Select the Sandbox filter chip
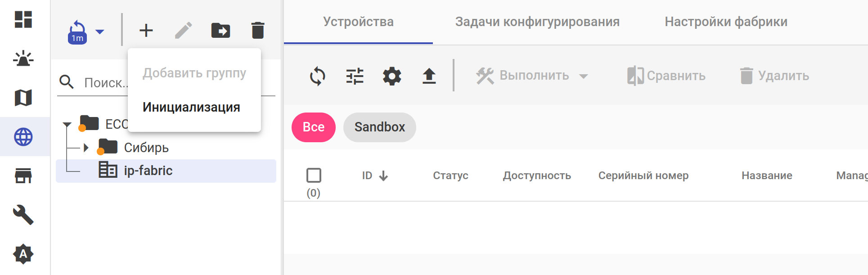Viewport: 868px width, 275px height. click(x=379, y=127)
